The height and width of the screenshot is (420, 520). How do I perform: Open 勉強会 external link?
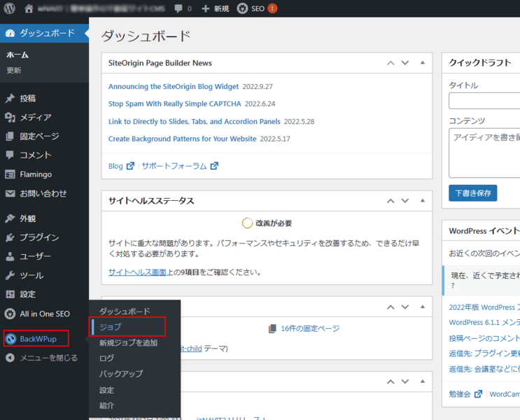465,394
